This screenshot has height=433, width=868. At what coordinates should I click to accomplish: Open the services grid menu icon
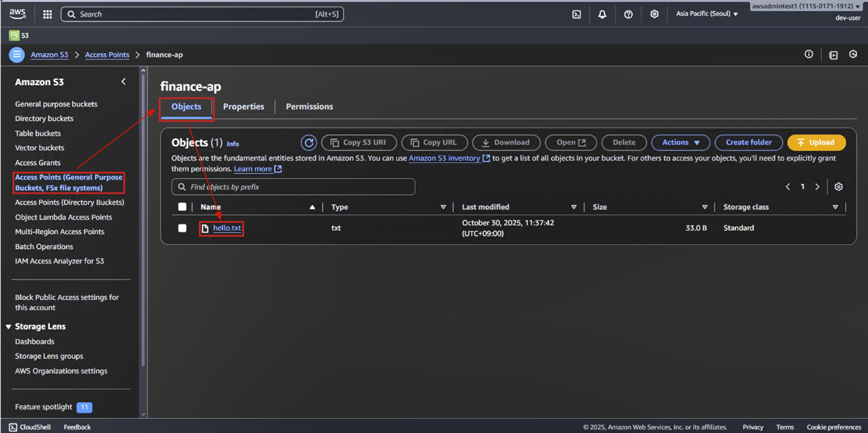(x=47, y=14)
